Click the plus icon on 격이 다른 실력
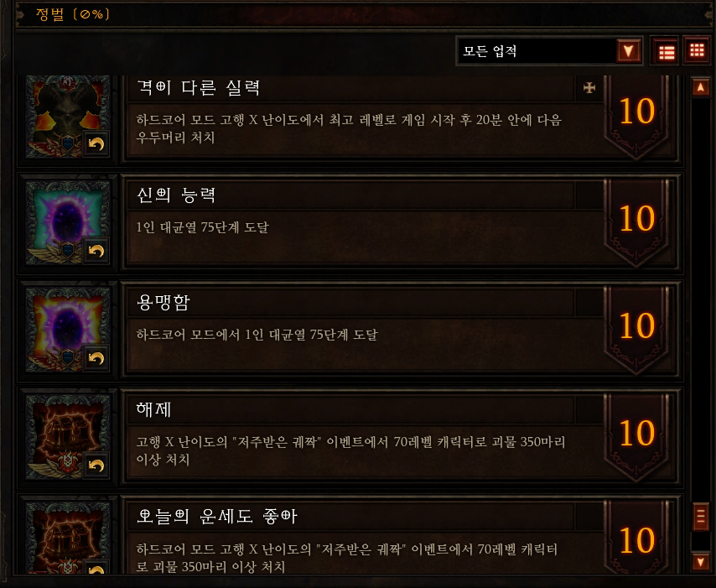Viewport: 716px width, 588px height. click(x=589, y=87)
